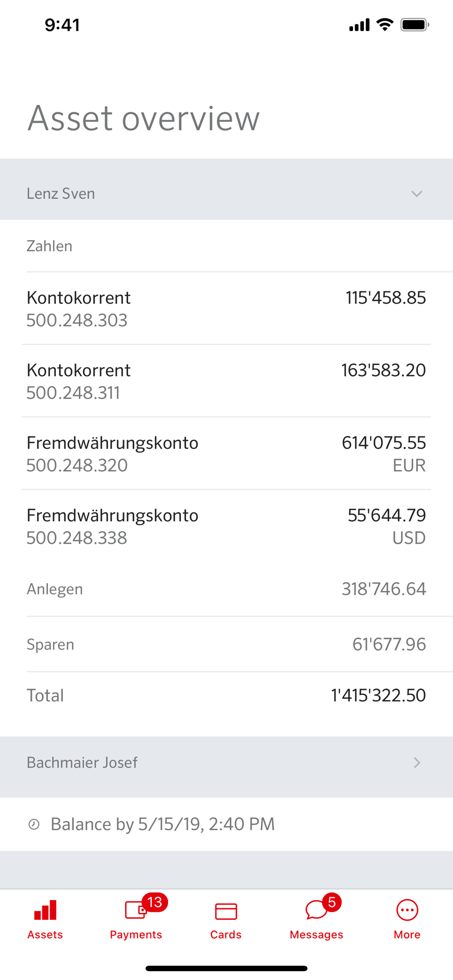The image size is (453, 980).
Task: Expand the Bachmaier Josef chevron
Action: [417, 762]
